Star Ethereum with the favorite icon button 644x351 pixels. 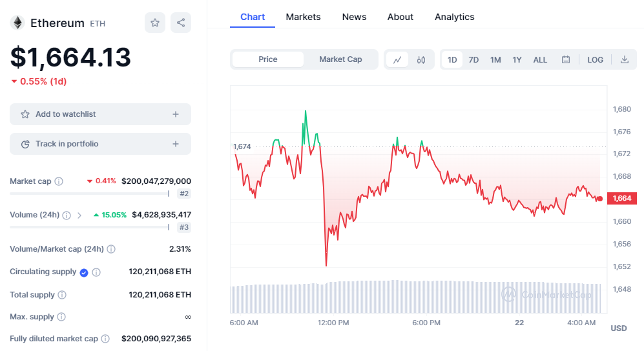[155, 23]
